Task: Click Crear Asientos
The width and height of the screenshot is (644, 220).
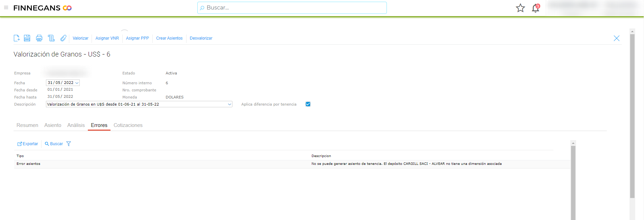Action: (169, 38)
